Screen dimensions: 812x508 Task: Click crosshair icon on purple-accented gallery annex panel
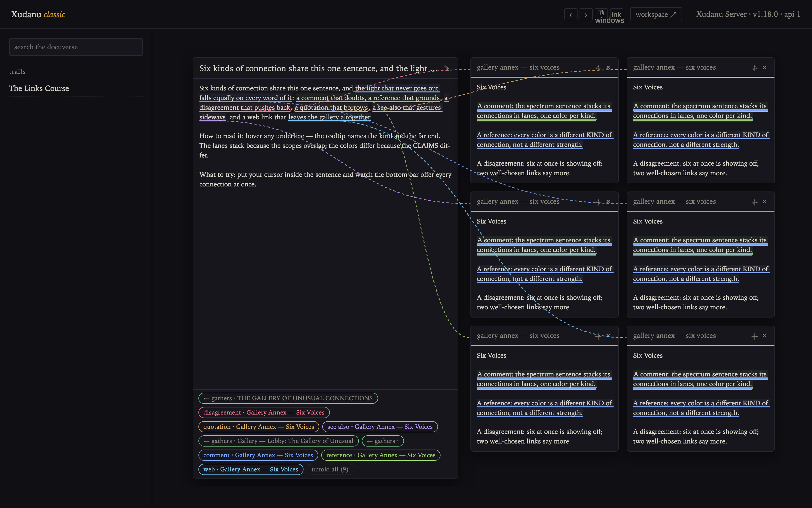pos(598,202)
